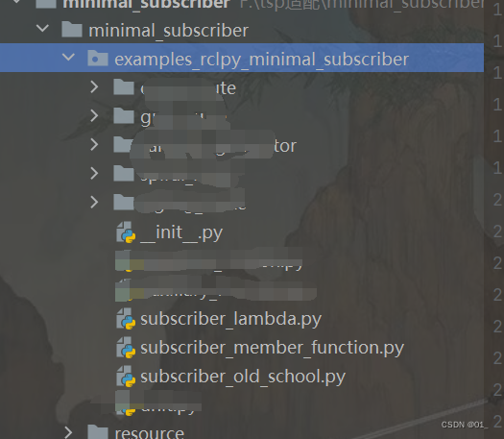
Task: Expand the blurred folder ending in 'ute'
Action: pos(94,87)
